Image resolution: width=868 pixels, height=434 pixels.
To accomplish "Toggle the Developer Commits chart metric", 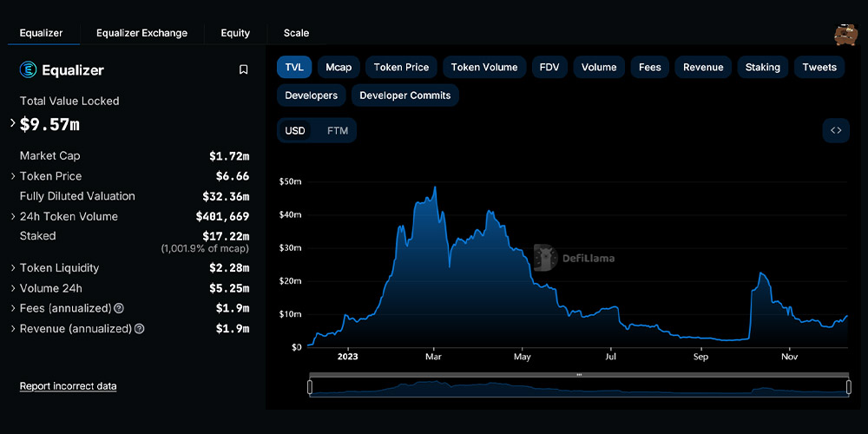I will (x=405, y=95).
